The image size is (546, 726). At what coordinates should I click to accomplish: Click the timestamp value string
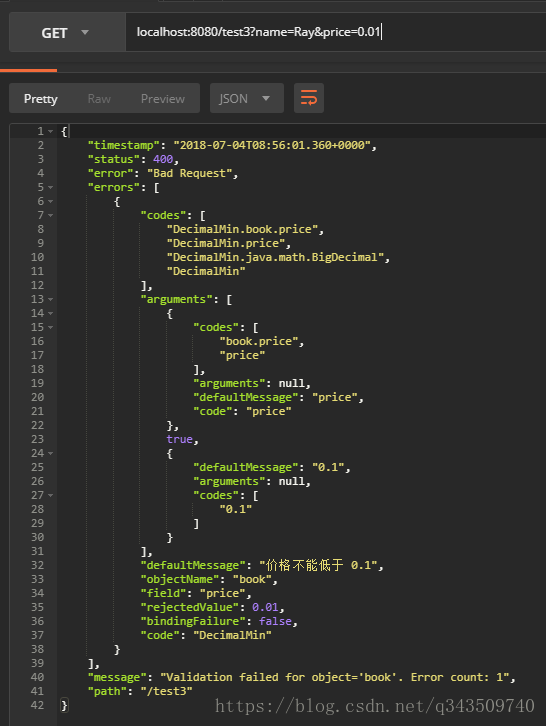pyautogui.click(x=272, y=145)
